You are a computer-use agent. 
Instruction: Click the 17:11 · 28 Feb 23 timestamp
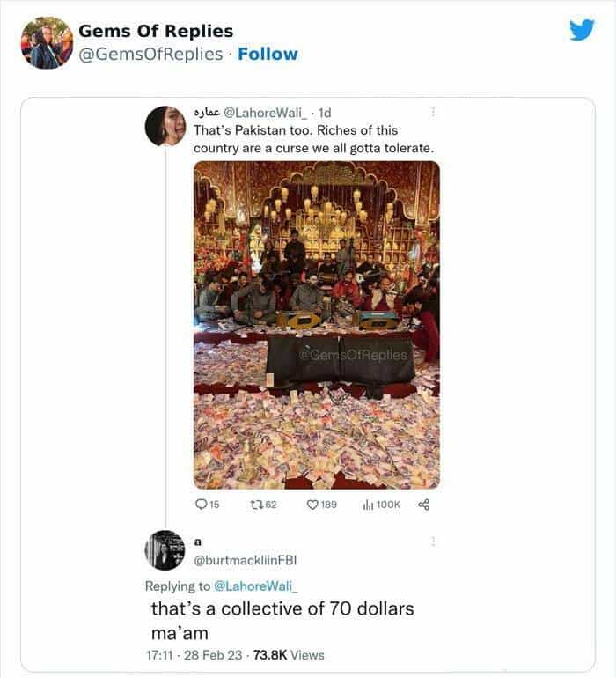pyautogui.click(x=193, y=654)
